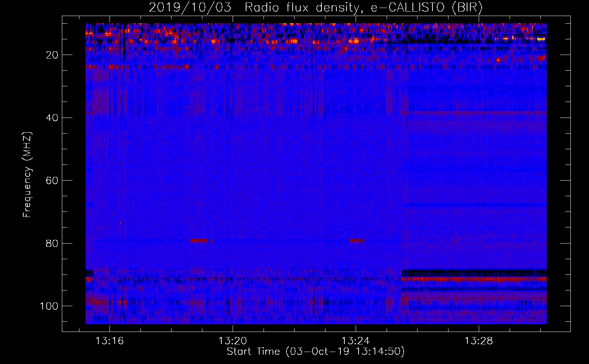The height and width of the screenshot is (364, 589).
Task: Click the 60 frequency tick label
Action: pos(52,181)
